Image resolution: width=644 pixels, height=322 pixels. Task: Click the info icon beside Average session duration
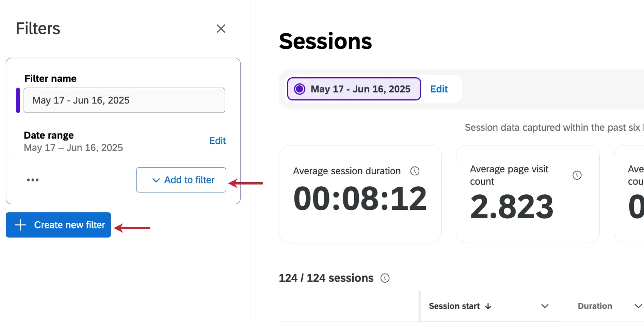click(x=415, y=171)
